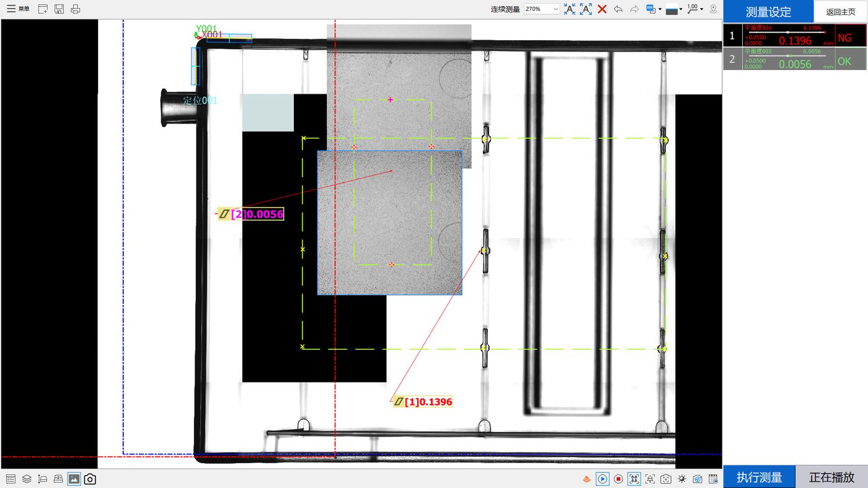Capture a snapshot with the camera icon
This screenshot has width=868, height=488.
(90, 479)
